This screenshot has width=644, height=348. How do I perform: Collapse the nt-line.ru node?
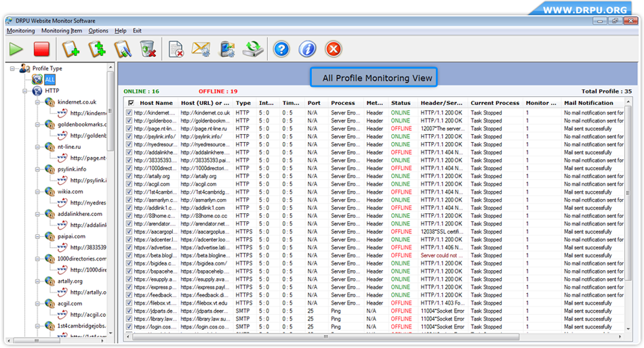coord(37,147)
